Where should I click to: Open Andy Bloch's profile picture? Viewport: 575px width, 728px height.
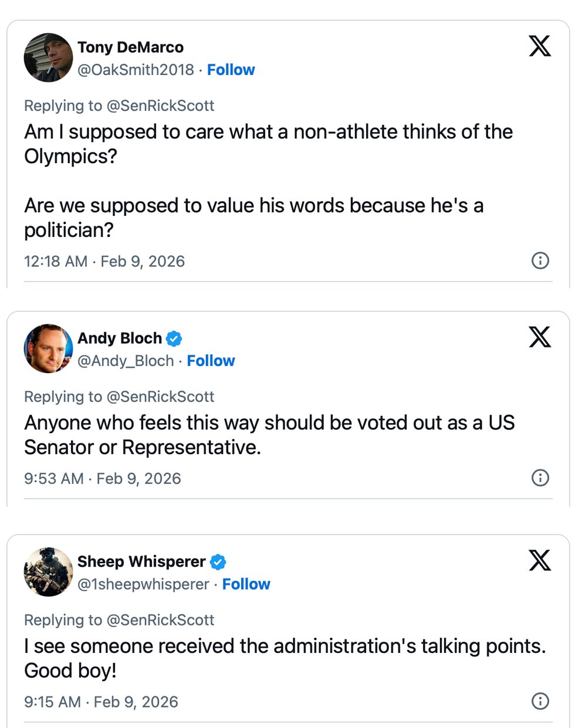point(48,348)
